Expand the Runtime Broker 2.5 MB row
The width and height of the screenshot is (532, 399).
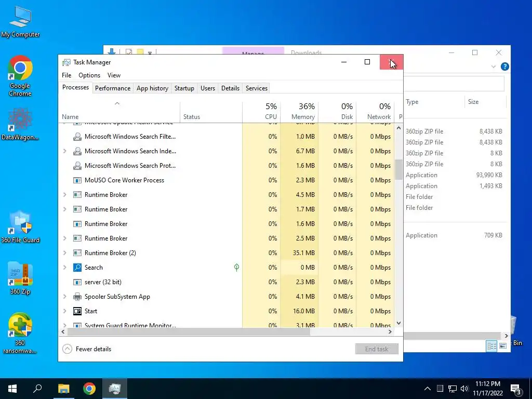(x=65, y=238)
